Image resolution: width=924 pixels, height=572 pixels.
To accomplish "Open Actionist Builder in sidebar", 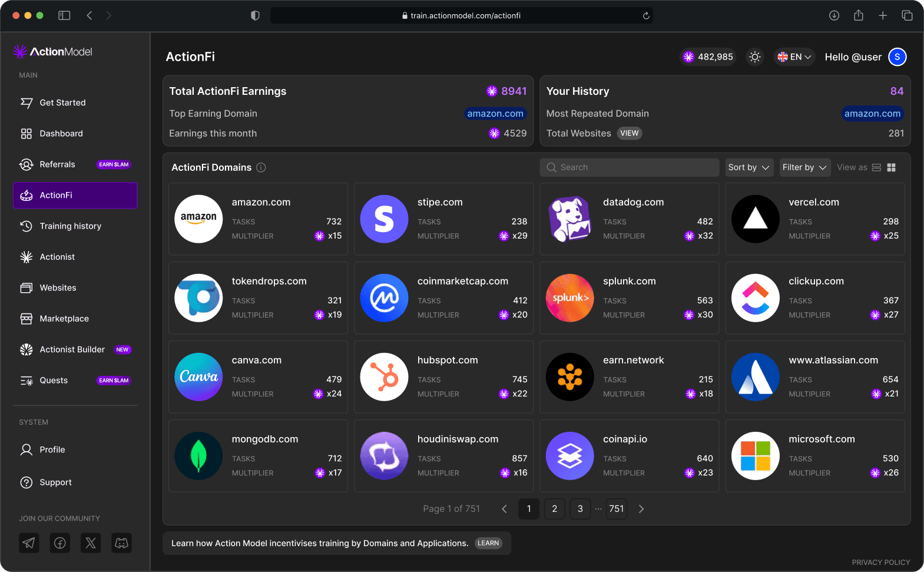I will 75,349.
